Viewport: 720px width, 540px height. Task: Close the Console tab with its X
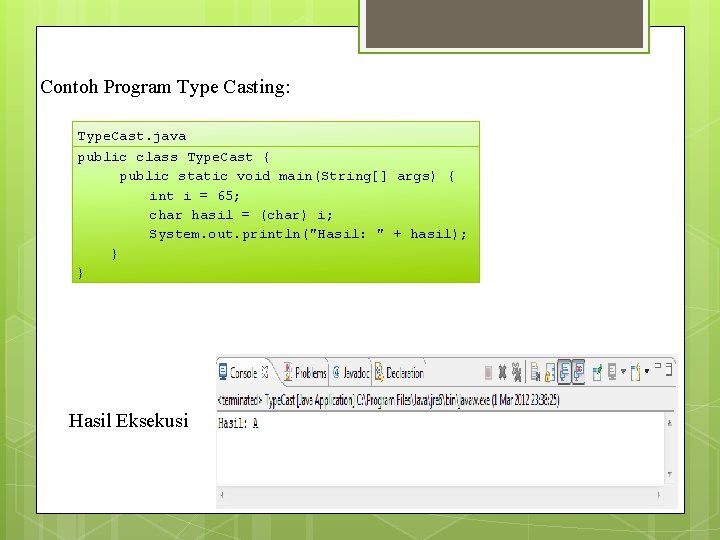click(265, 372)
